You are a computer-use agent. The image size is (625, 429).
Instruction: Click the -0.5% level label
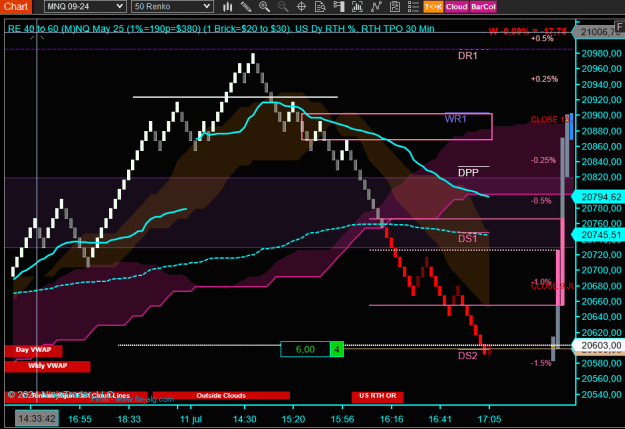point(541,201)
